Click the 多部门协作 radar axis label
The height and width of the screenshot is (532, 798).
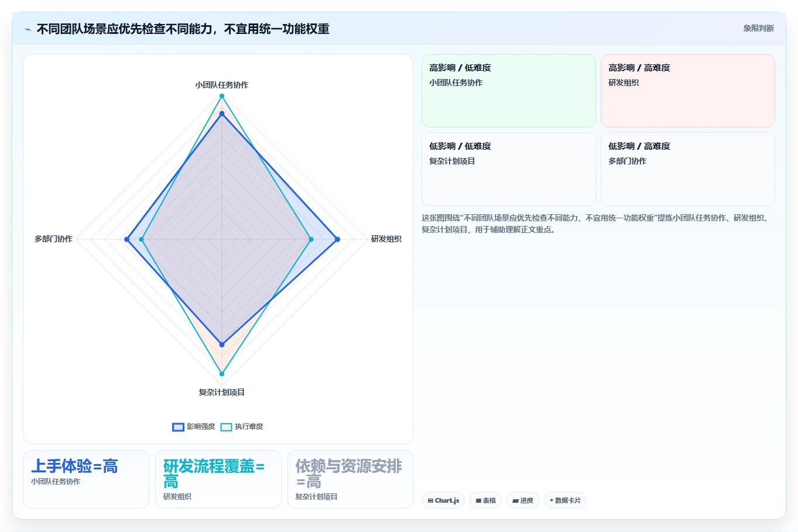tap(53, 239)
